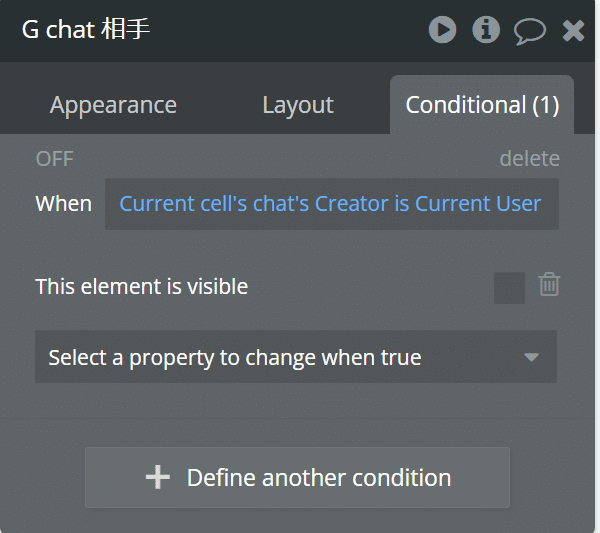Select the Conditional (1) tab

click(x=482, y=105)
